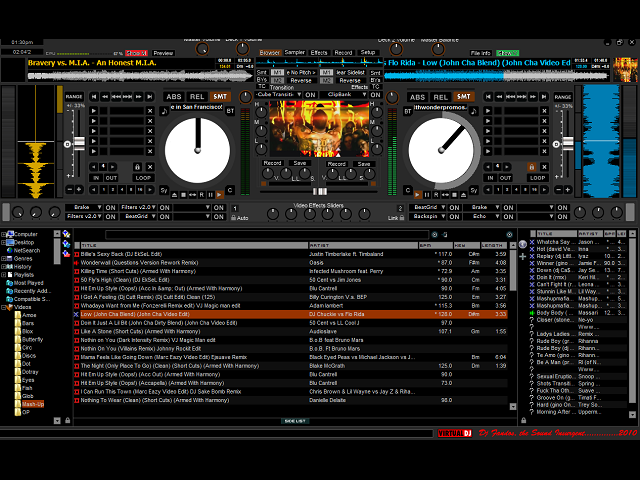This screenshot has height=480, width=640.
Task: Click the browser search field
Action: [x=267, y=235]
